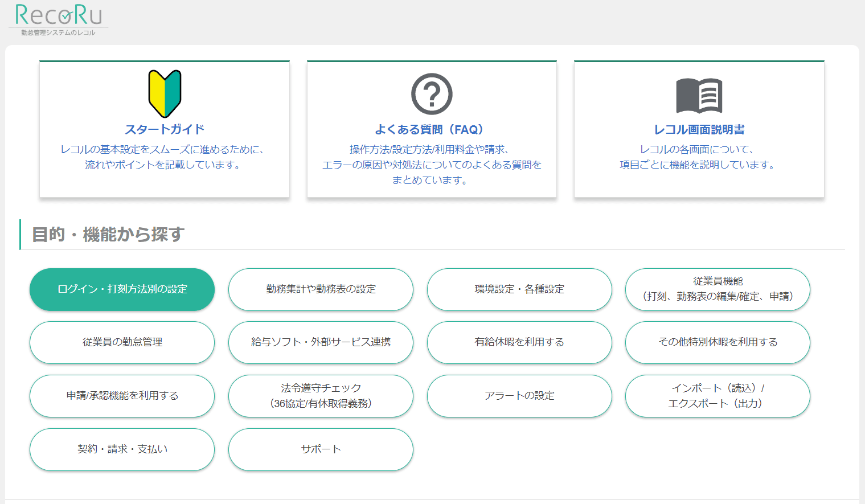Choose 有給休暇を利用する button

519,342
